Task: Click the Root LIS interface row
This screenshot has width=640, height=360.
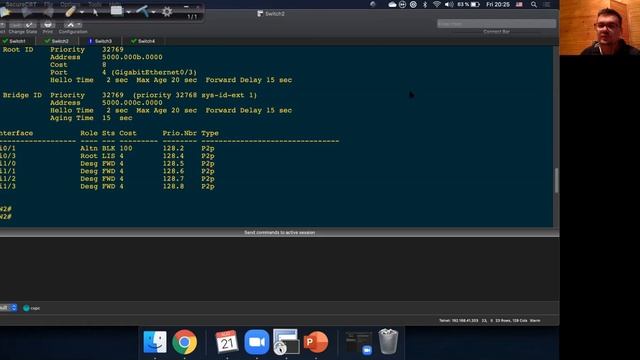Action: (x=107, y=156)
